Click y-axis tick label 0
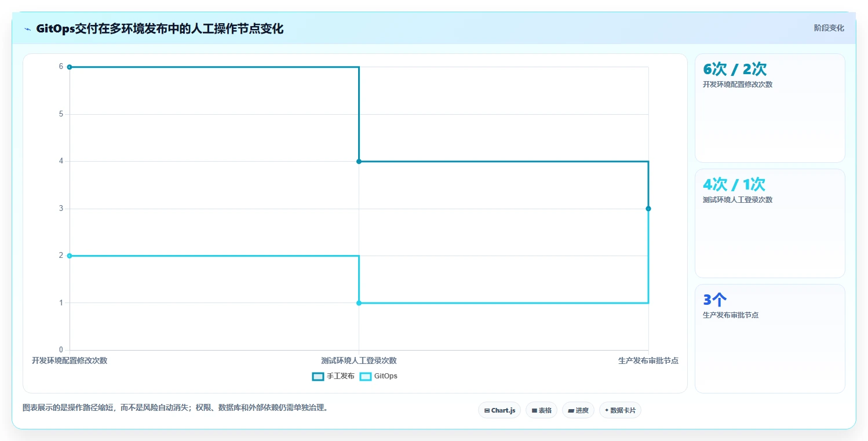The image size is (868, 441). [x=61, y=350]
